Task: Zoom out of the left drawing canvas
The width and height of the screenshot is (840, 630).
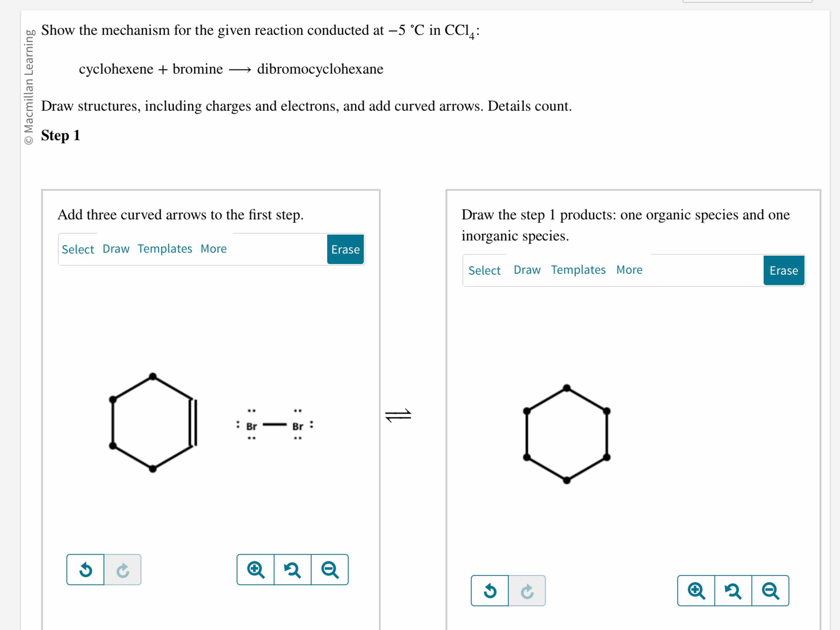Action: [x=330, y=570]
